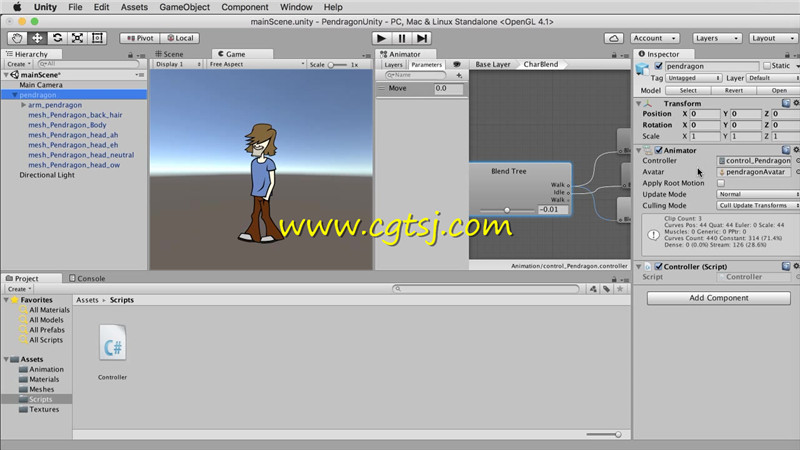Enable the Static checkbox
Viewport: 800px width, 450px height.
(x=767, y=66)
